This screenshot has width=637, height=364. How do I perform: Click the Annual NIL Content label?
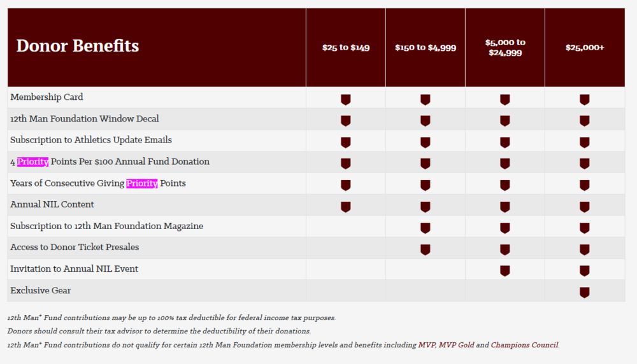[52, 204]
